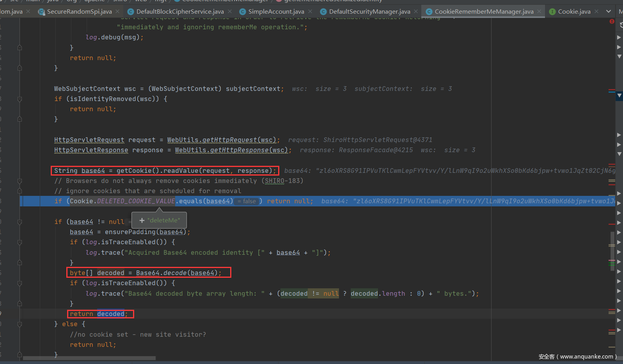Screen dimensions: 623x364
Task: Close the SecureRandomSpi.java tab
Action: [x=117, y=11]
